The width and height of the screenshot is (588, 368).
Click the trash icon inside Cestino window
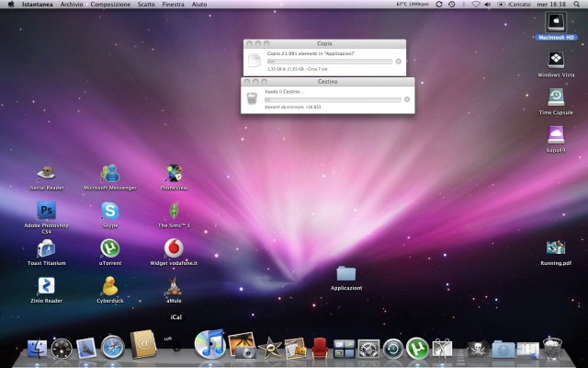pyautogui.click(x=252, y=98)
